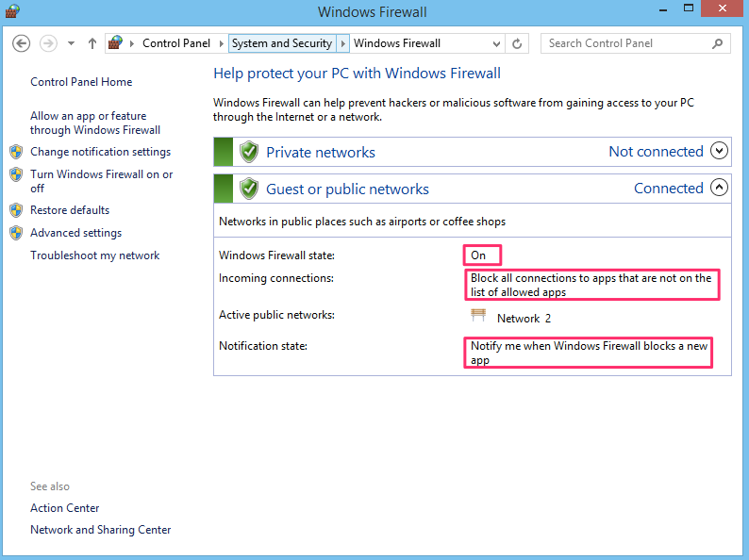This screenshot has width=749, height=560.
Task: Click the Forward navigation arrow
Action: (x=48, y=43)
